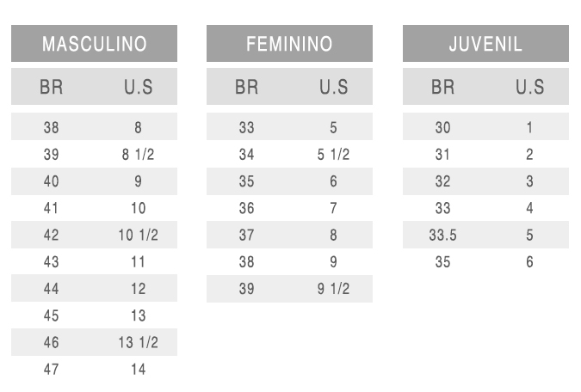The image size is (581, 392).
Task: Click BR size 31 in Juvenil table
Action: click(x=442, y=155)
